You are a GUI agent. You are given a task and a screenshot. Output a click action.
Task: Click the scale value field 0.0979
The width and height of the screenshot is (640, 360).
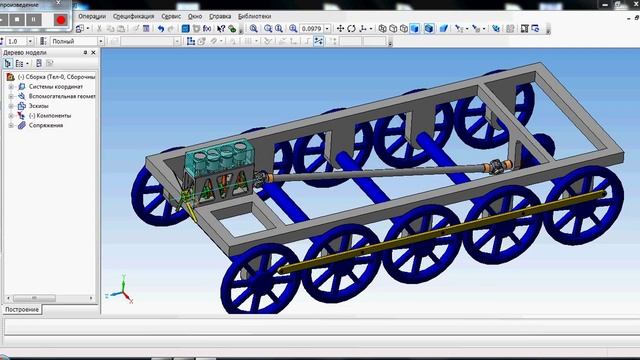tap(312, 29)
